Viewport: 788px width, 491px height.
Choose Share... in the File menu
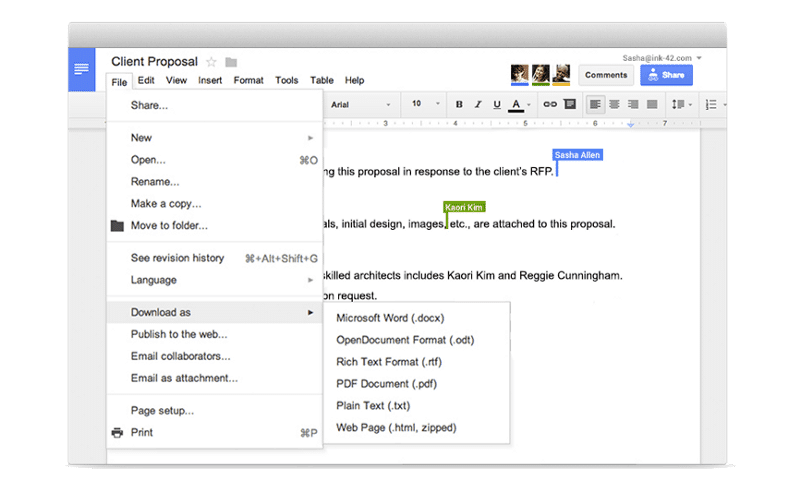tap(215, 106)
